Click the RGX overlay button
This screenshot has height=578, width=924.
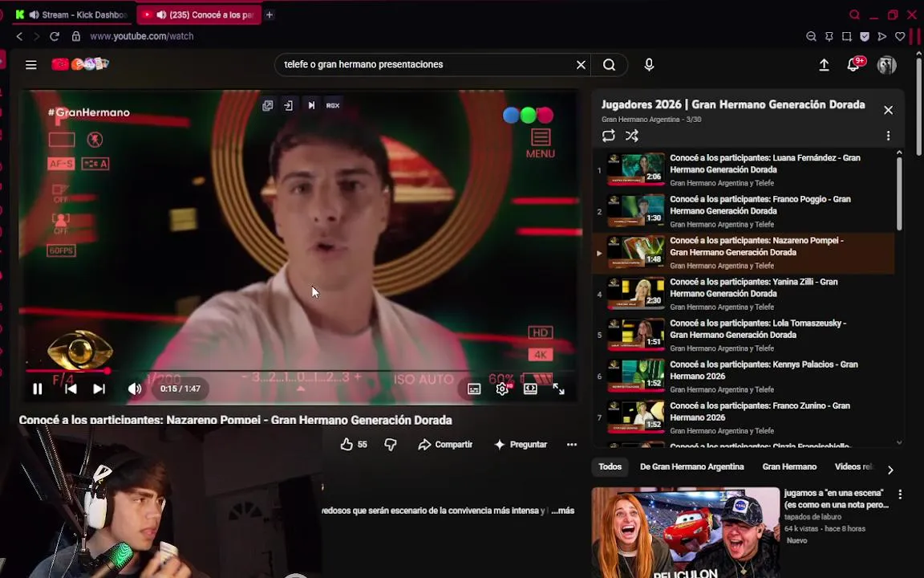(x=333, y=106)
